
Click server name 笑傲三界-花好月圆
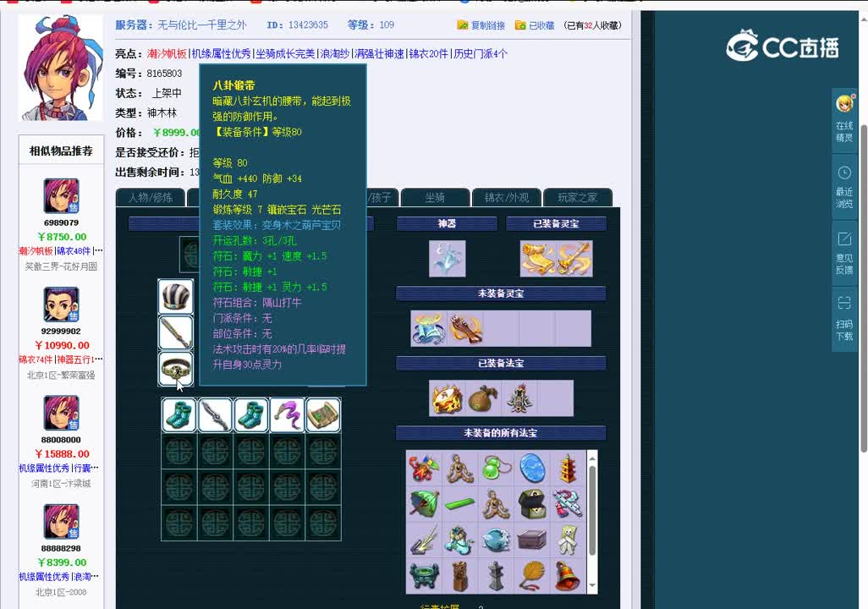pos(61,266)
